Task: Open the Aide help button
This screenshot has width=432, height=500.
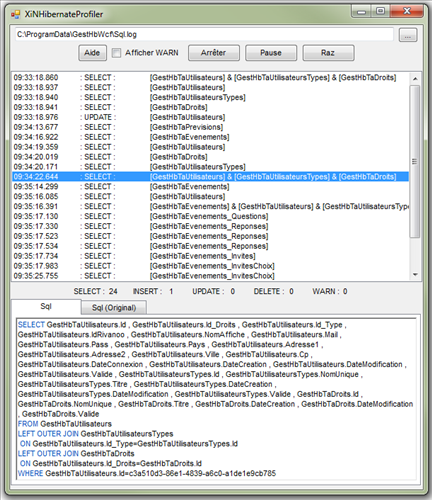Action: coord(92,53)
